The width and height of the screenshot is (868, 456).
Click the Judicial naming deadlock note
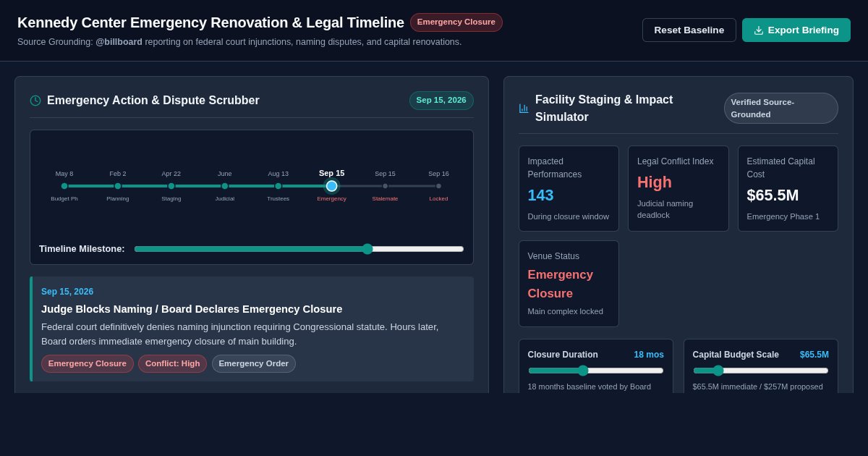point(665,209)
